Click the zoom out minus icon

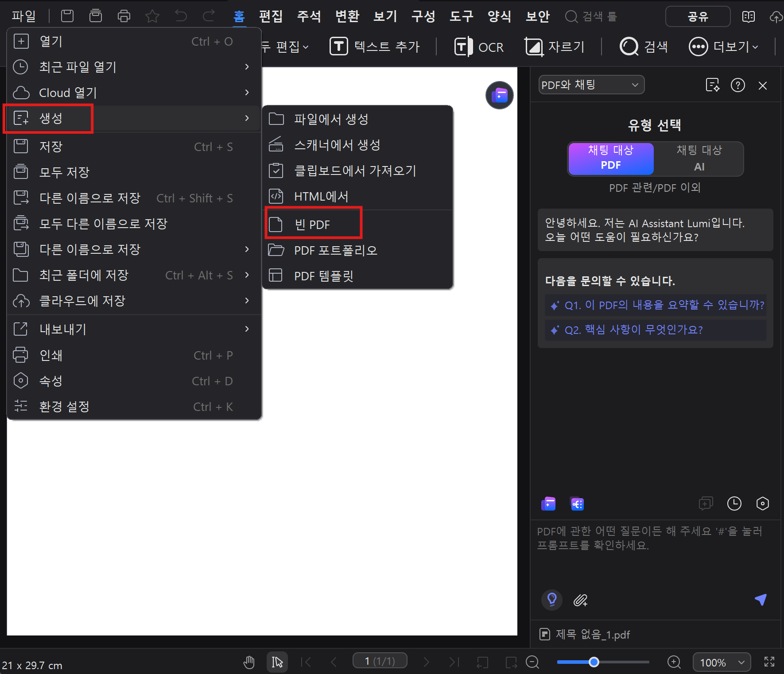[x=532, y=662]
